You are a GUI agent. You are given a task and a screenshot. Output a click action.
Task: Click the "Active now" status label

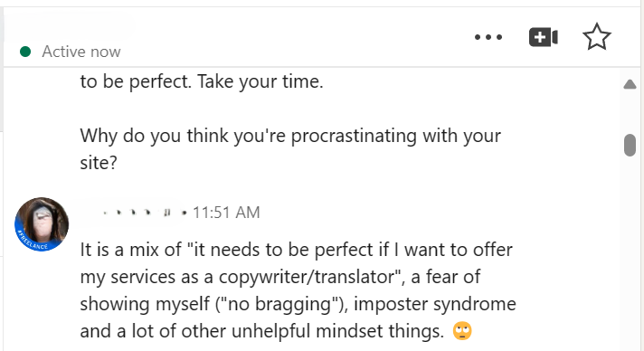81,52
